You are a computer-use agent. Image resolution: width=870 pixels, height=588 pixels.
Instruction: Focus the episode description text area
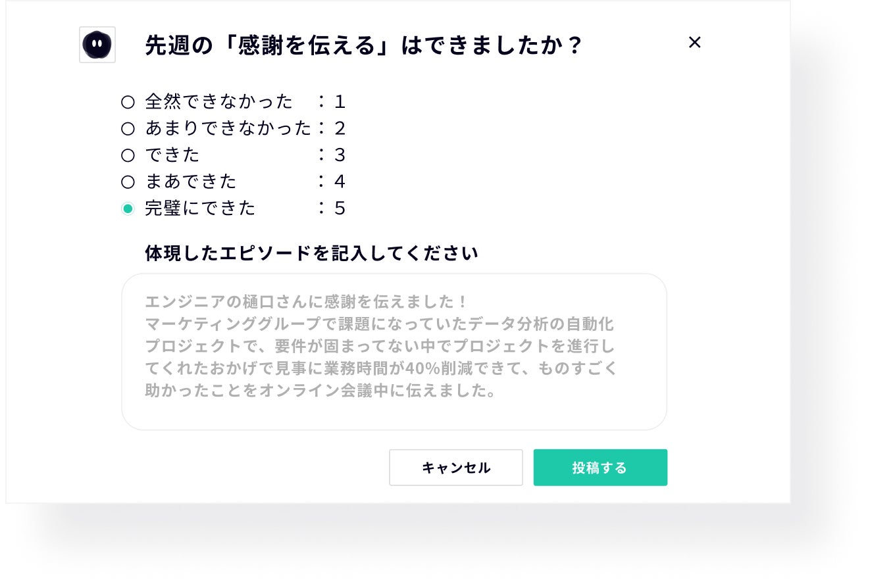coord(394,351)
